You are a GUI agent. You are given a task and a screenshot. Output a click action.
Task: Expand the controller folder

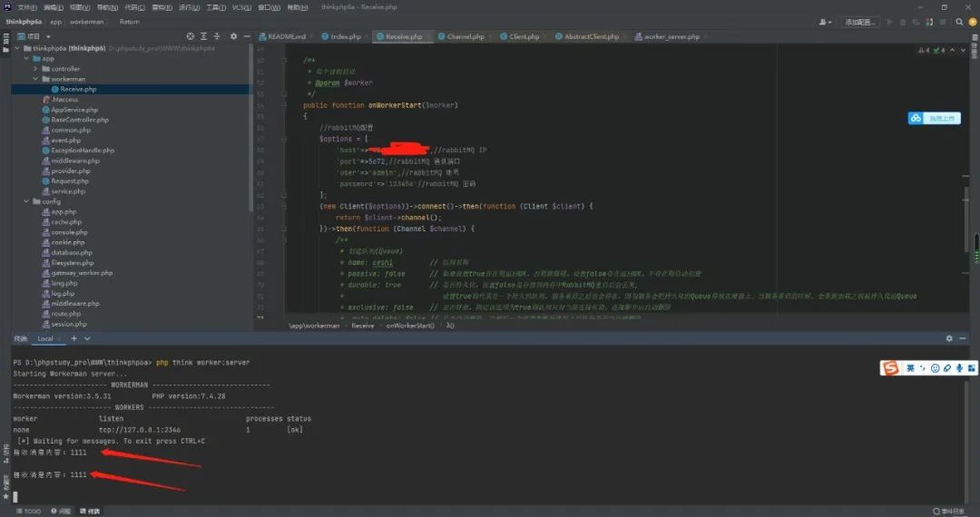(x=35, y=69)
